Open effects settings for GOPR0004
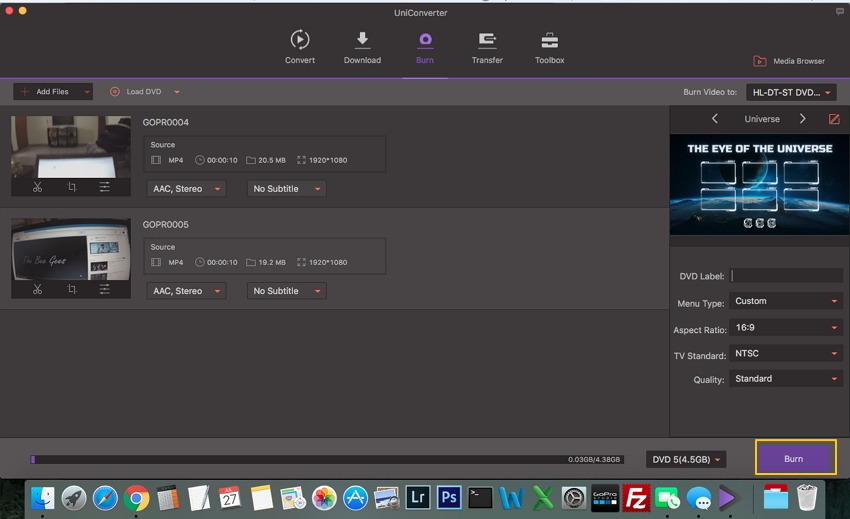 tap(105, 187)
